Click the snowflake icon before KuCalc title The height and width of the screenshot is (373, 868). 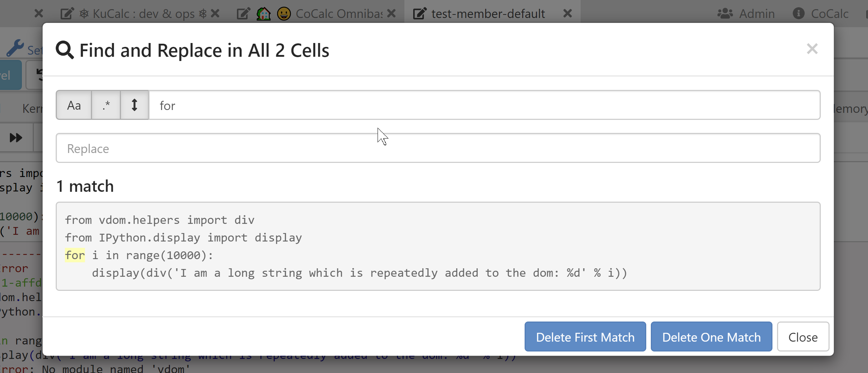(84, 14)
